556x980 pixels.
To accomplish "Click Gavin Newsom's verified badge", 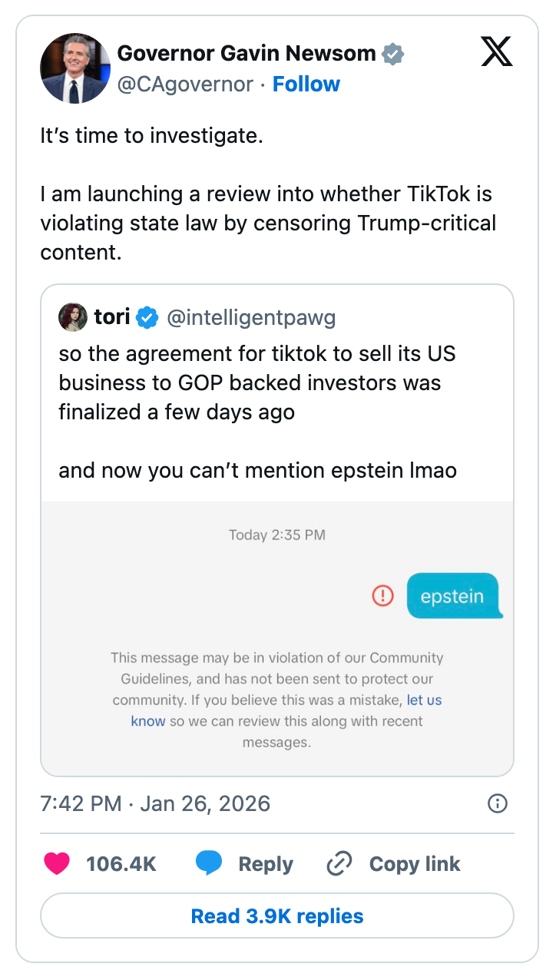I will tap(392, 53).
